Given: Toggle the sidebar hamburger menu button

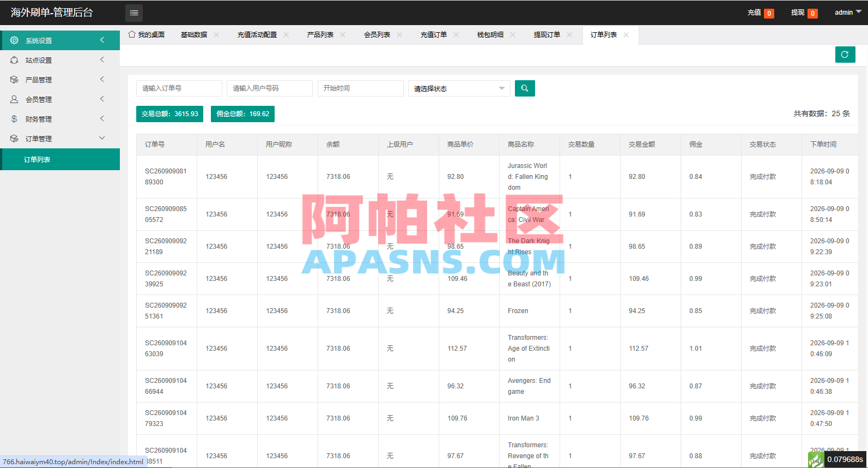Looking at the screenshot, I should point(134,13).
